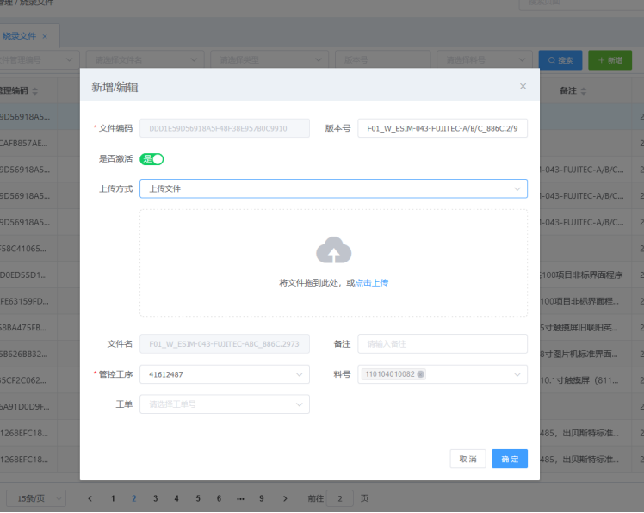Viewport: 644px width, 513px height.
Task: Click the cloud upload icon
Action: coord(333,250)
